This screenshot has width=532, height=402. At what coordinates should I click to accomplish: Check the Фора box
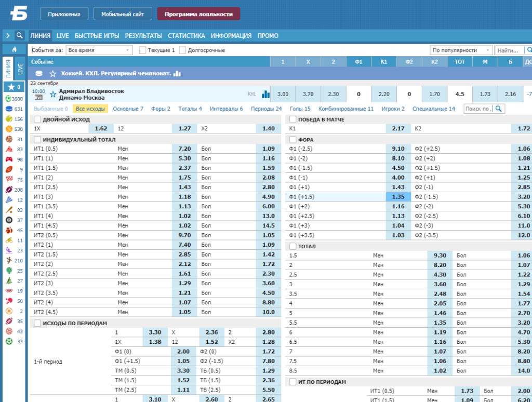click(293, 139)
